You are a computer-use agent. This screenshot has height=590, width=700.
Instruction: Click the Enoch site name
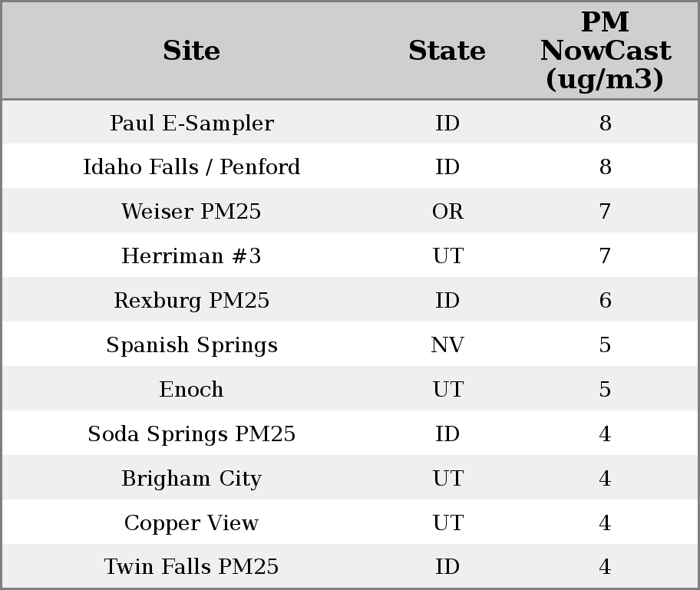coord(191,390)
